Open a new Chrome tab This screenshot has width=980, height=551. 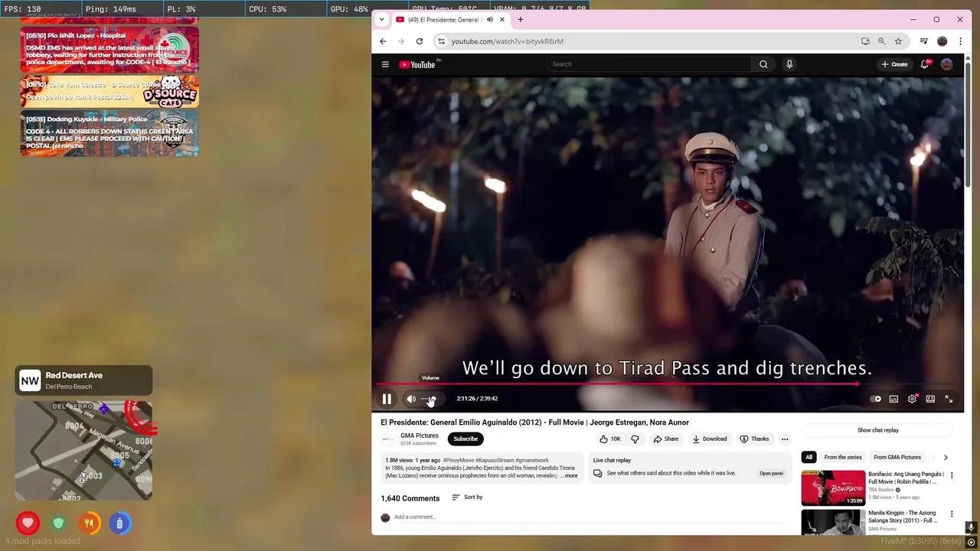(521, 20)
